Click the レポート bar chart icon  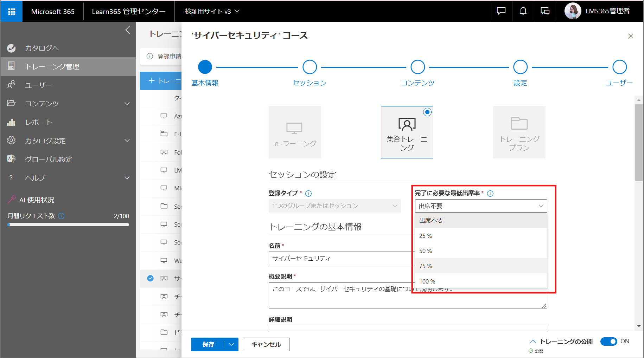[x=11, y=122]
